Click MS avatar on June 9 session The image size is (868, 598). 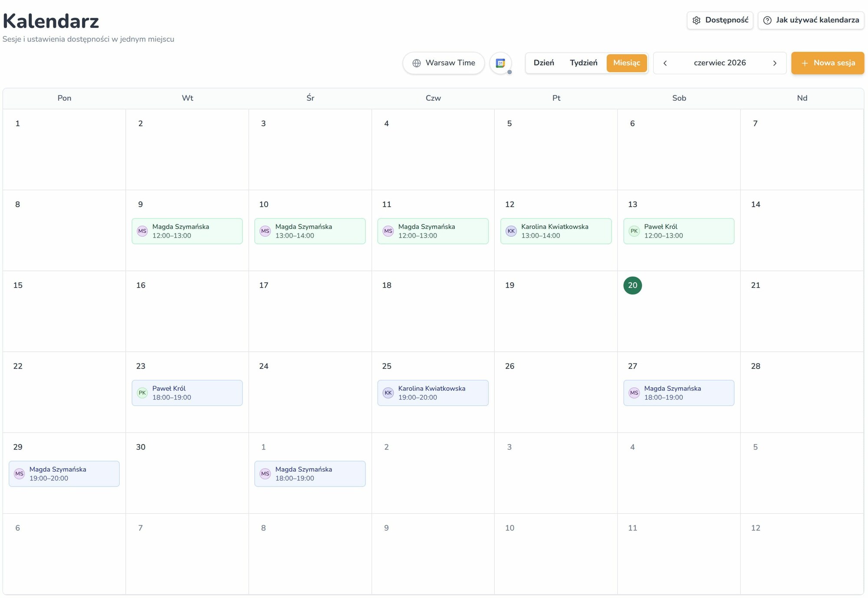pyautogui.click(x=142, y=231)
